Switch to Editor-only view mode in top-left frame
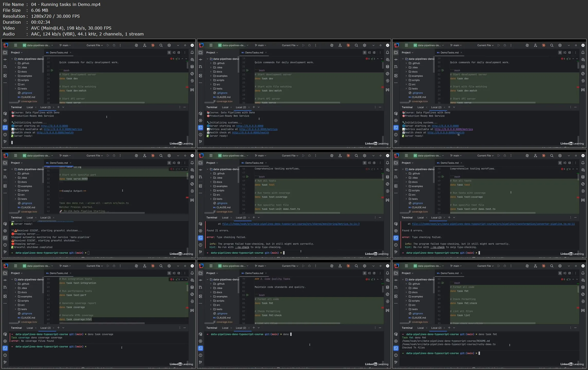The image size is (588, 370). coord(169,52)
